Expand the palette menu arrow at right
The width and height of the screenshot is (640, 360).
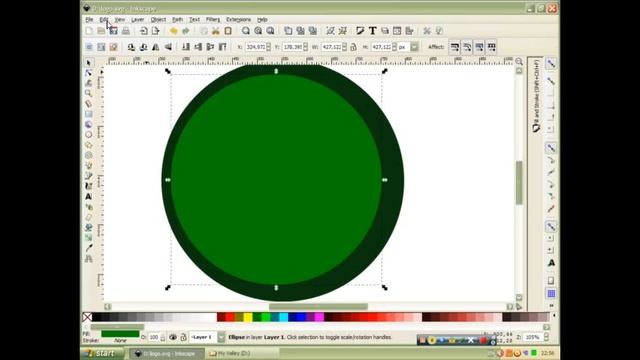click(x=554, y=316)
